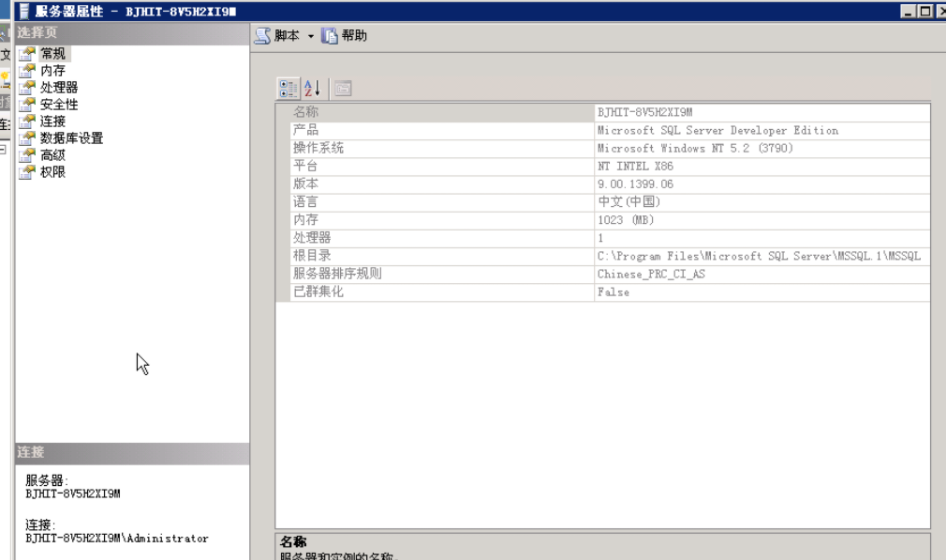The width and height of the screenshot is (946, 560).
Task: Select the 已群集化 property row
Action: coord(610,292)
